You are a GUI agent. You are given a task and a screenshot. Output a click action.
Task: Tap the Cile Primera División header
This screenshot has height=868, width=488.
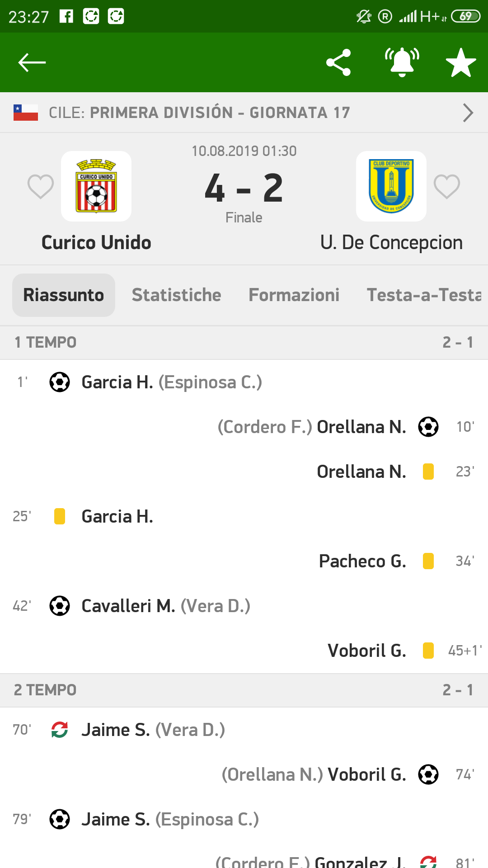pos(199,113)
